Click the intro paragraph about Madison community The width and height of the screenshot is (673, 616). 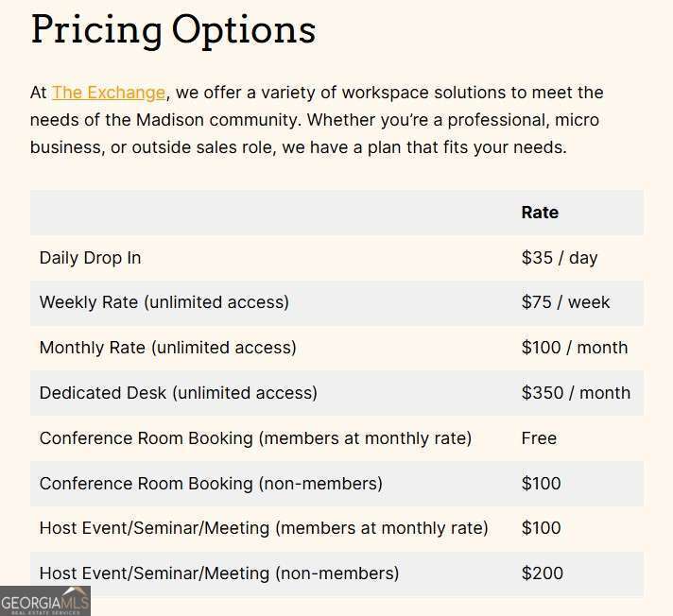pyautogui.click(x=317, y=120)
